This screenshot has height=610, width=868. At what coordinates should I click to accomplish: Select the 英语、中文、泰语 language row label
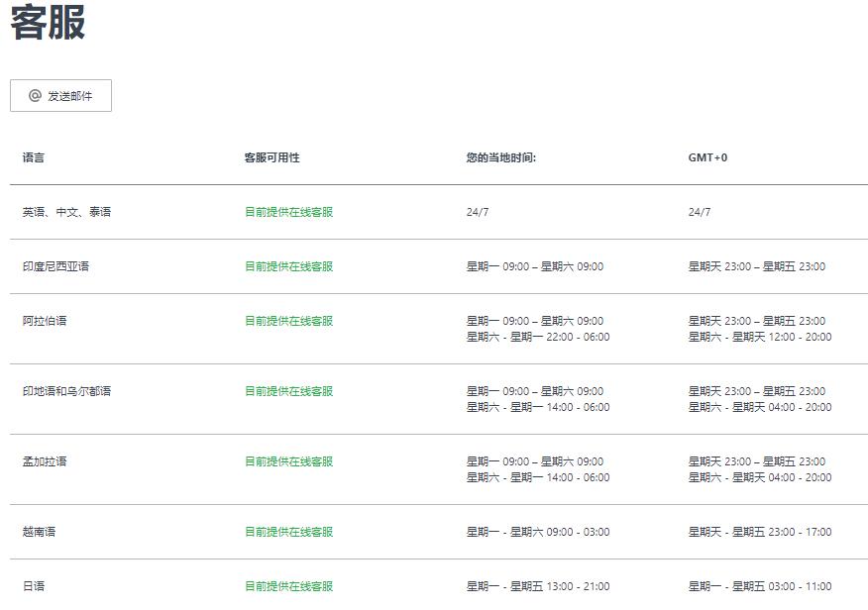(66, 212)
